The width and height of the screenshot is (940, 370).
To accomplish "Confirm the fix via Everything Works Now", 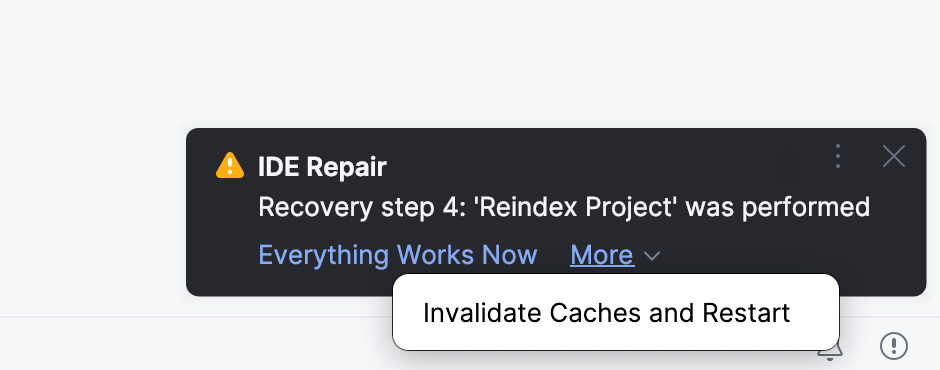I will (x=397, y=255).
